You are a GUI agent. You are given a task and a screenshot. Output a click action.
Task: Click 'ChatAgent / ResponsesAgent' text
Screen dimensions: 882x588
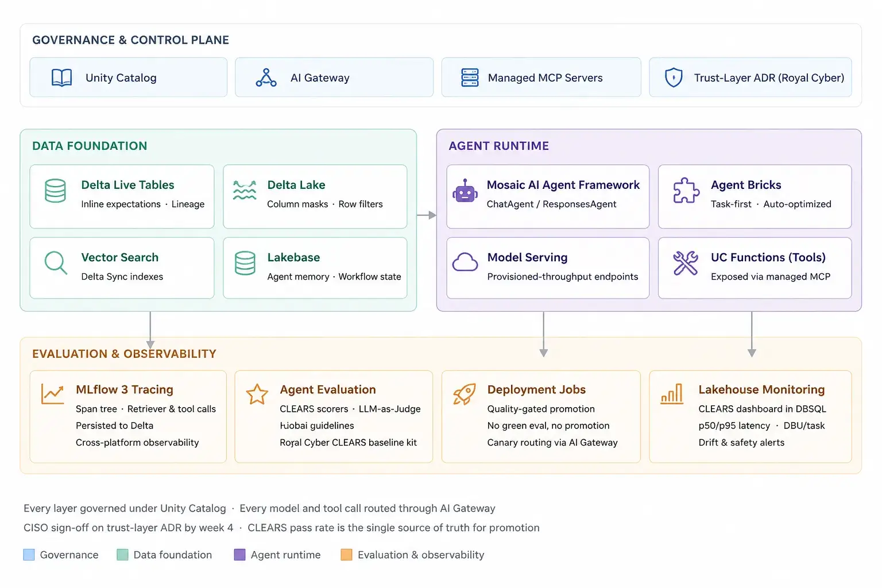(551, 204)
